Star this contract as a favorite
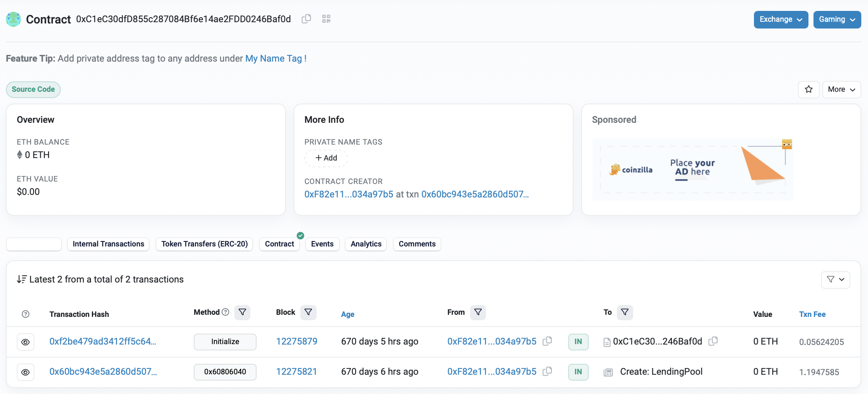 pos(808,89)
